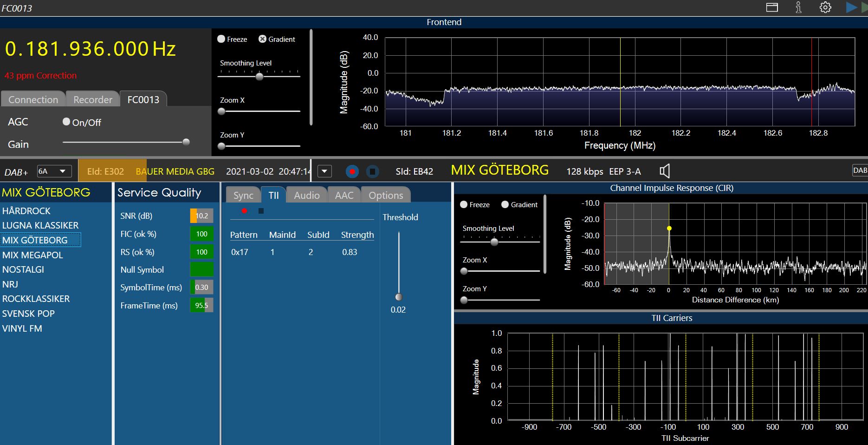Adjust Frontend Smoothing Level slider
Viewport: 868px width, 445px height.
(259, 77)
